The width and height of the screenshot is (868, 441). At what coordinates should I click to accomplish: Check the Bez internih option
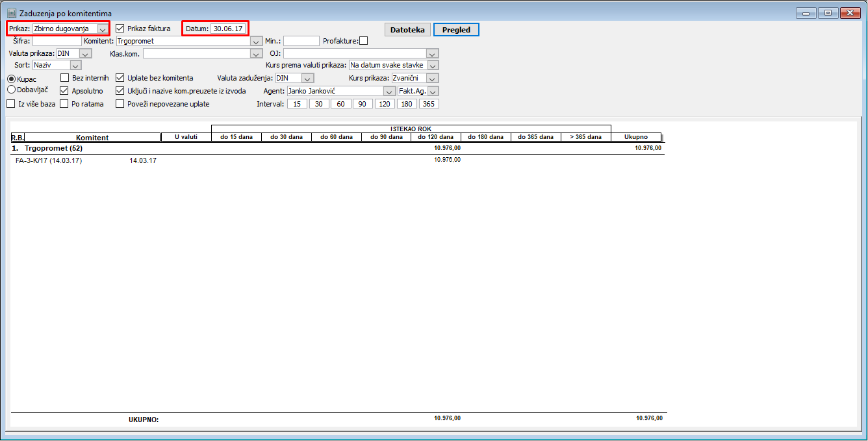(64, 78)
